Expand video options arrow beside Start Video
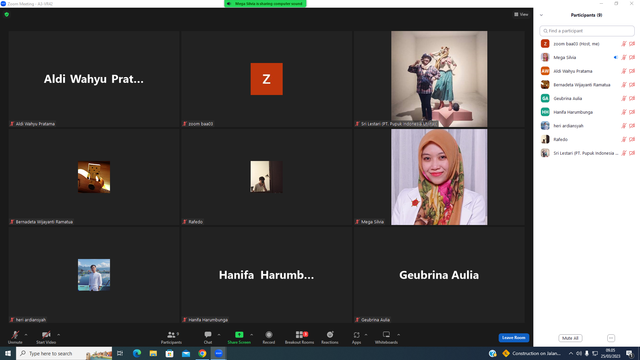 click(x=59, y=335)
